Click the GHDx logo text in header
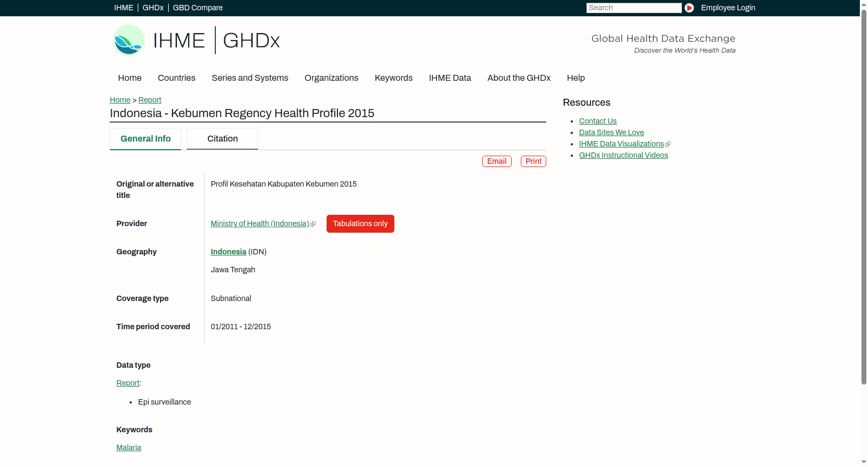Image resolution: width=868 pixels, height=467 pixels. coord(251,41)
